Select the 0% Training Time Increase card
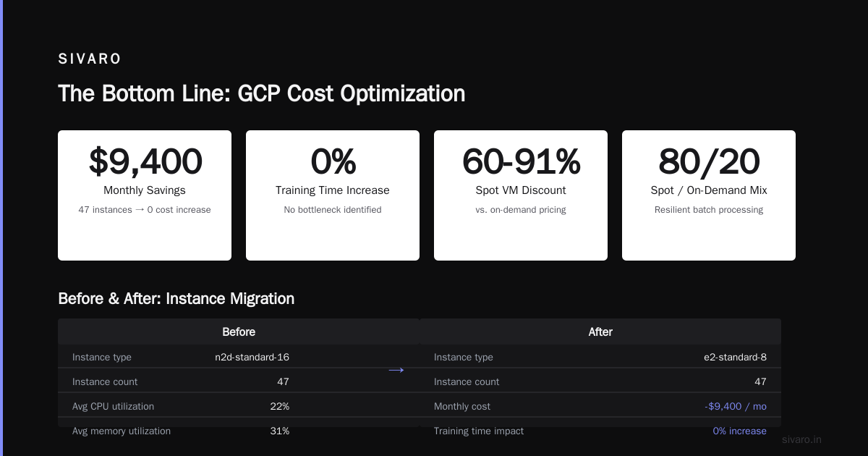The width and height of the screenshot is (868, 456). [333, 195]
